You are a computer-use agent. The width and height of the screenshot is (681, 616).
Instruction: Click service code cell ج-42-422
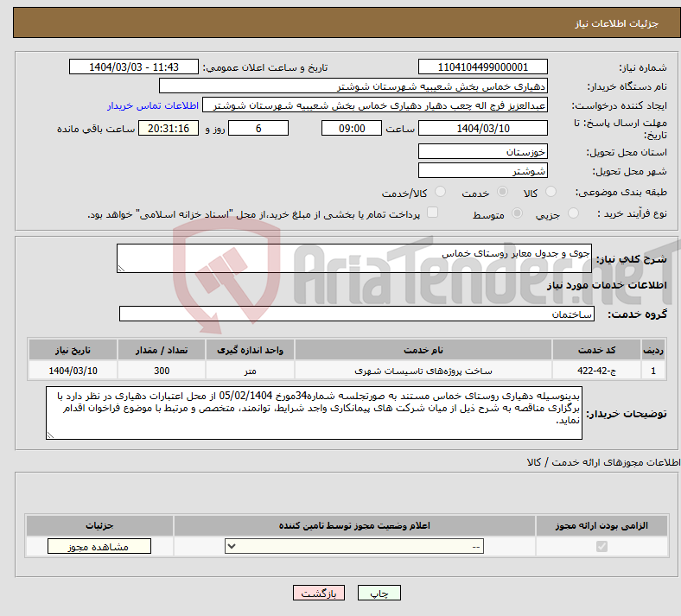click(x=597, y=371)
